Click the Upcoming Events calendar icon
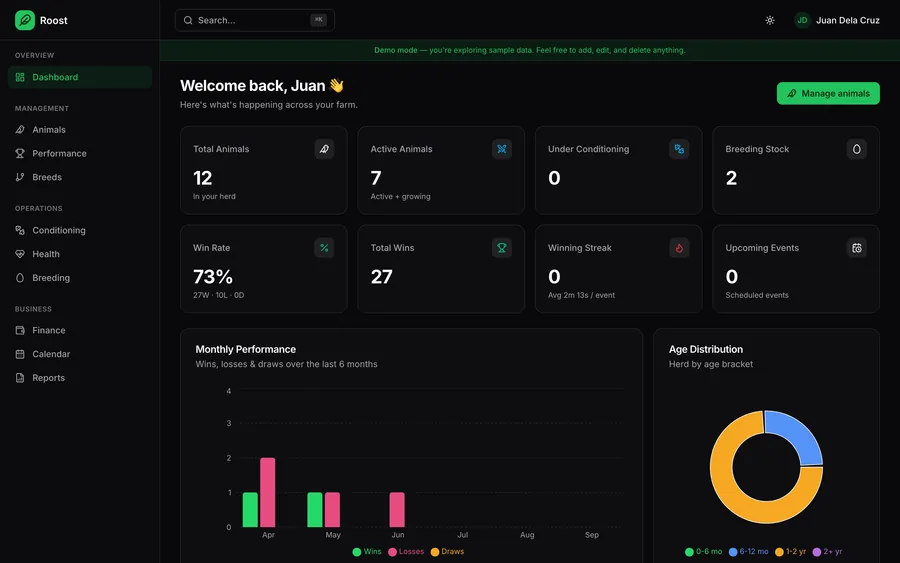This screenshot has height=563, width=900. (x=856, y=248)
